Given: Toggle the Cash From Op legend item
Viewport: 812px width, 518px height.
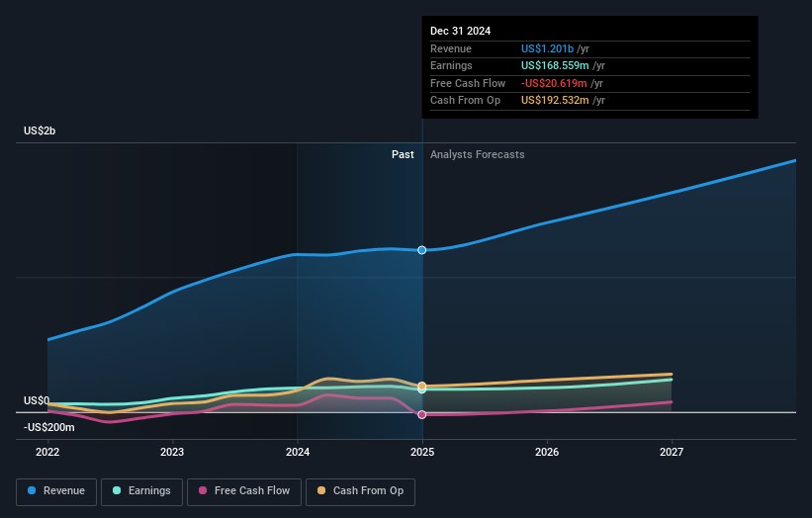Looking at the screenshot, I should point(360,491).
